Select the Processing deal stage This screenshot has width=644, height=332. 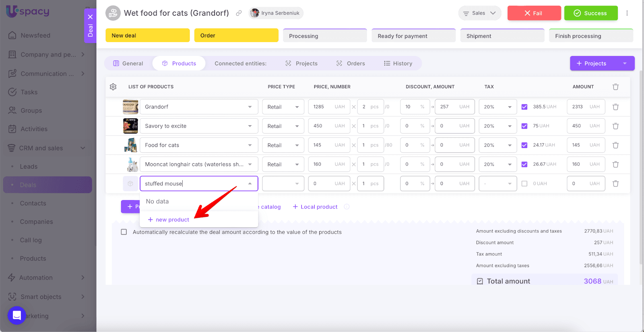325,36
